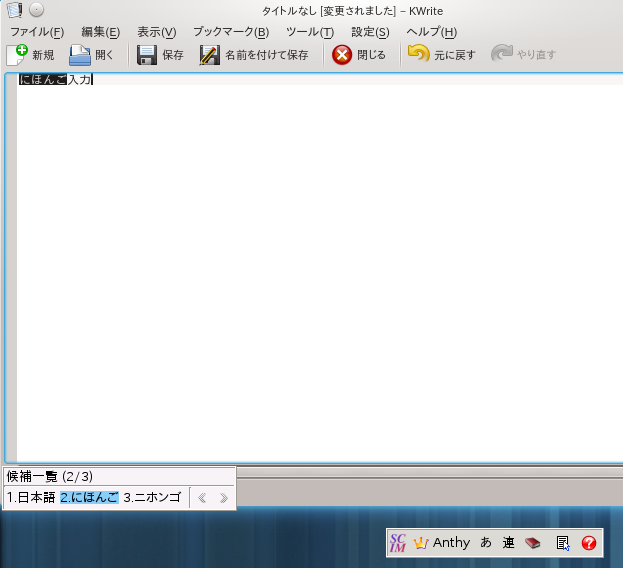Click the SCIM setup document icon
Viewport: 623px width, 568px height.
(563, 543)
